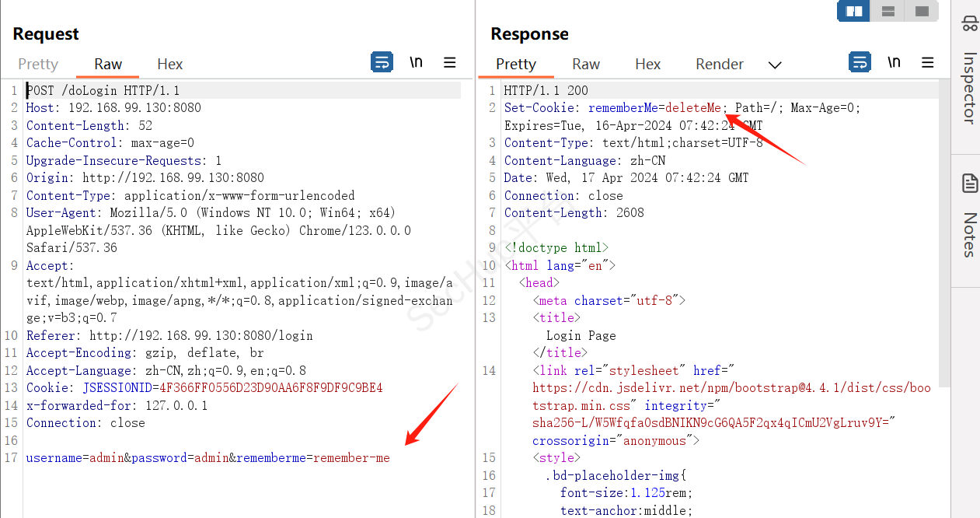Viewport: 980px width, 518px height.
Task: Open Request panel hamburger options menu
Action: (449, 62)
